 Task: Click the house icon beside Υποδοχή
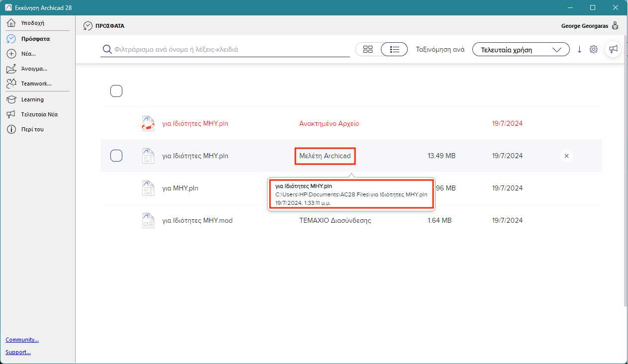pyautogui.click(x=11, y=23)
